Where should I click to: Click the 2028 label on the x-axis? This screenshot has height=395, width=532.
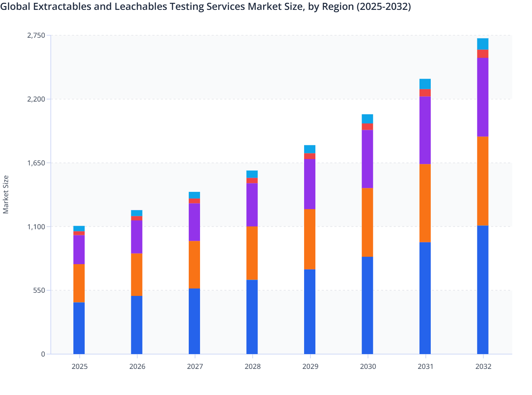coord(253,367)
